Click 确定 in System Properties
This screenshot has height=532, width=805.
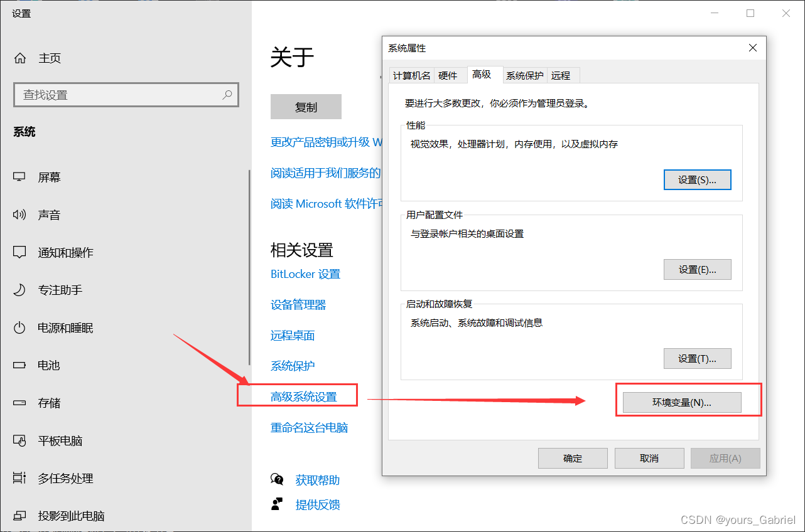(573, 458)
